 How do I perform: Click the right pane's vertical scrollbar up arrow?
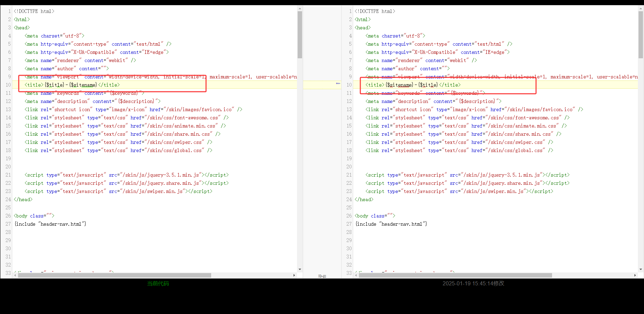(641, 9)
